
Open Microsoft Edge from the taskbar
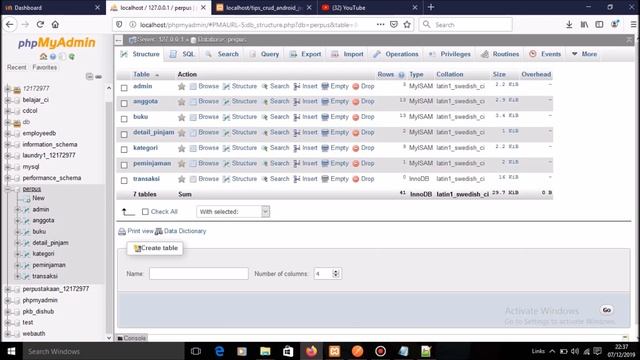pyautogui.click(x=219, y=351)
